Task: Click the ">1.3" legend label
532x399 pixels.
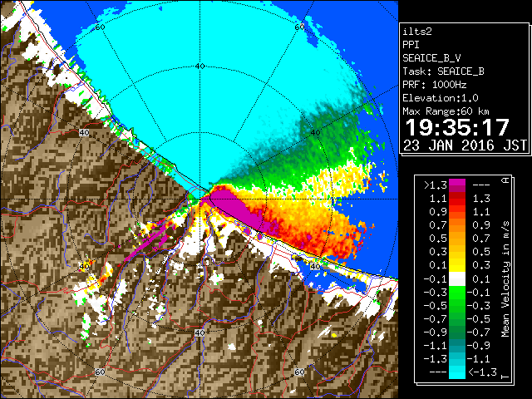Action: coord(435,185)
